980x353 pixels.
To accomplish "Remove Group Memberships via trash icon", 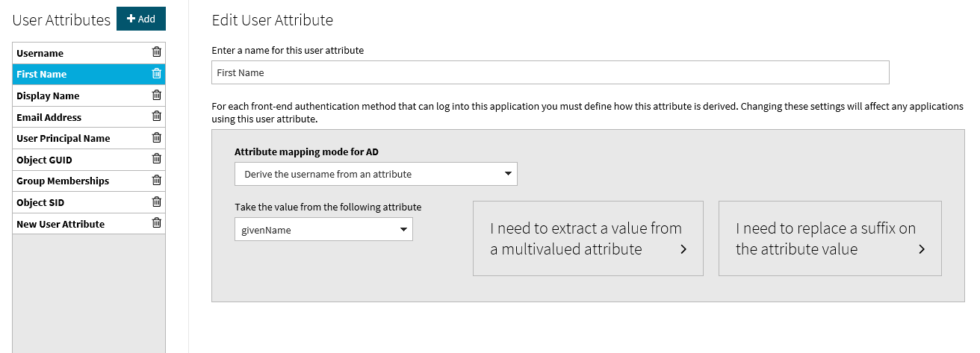I will (x=156, y=181).
